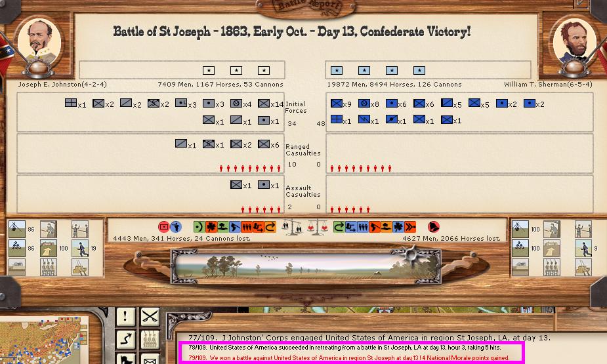Screen dimensions: 607x364
Task: Click the envelope message filter icon
Action: pyautogui.click(x=150, y=359)
